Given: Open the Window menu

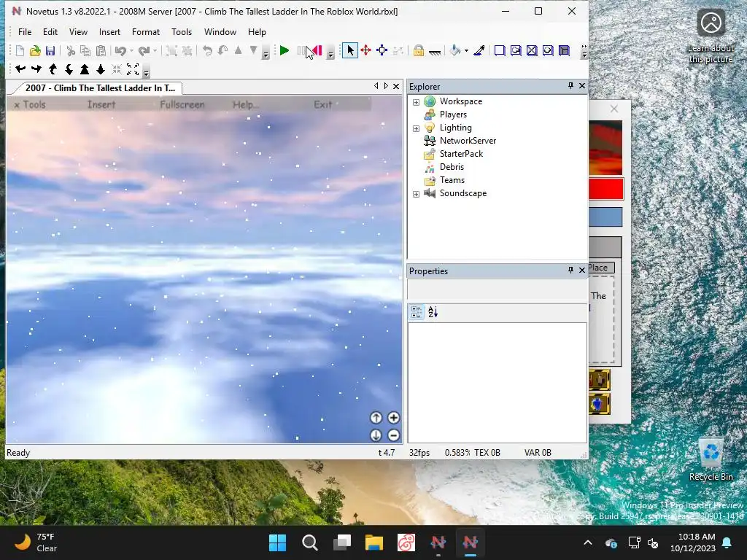Looking at the screenshot, I should click(x=220, y=32).
